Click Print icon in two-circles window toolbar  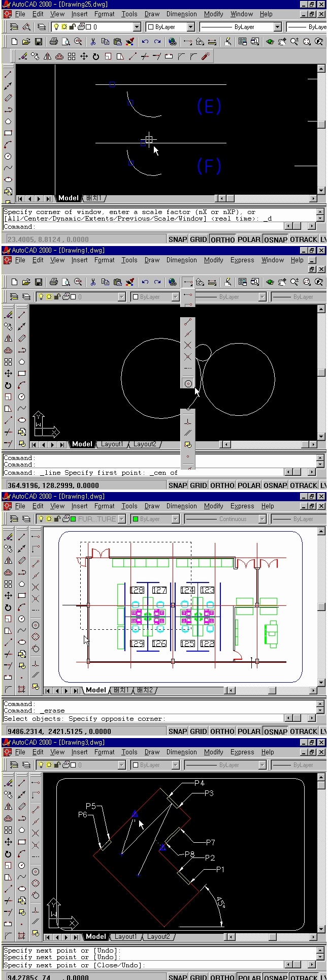[x=53, y=282]
